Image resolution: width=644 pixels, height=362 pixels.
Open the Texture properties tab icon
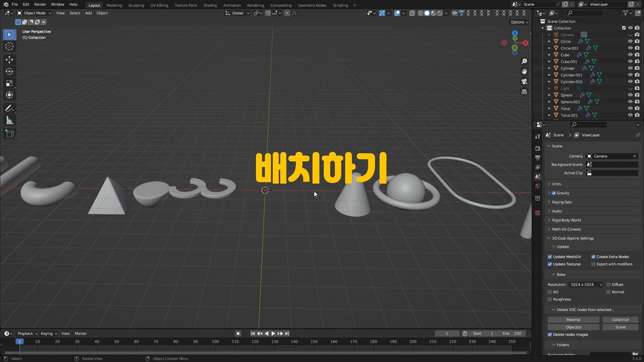click(x=537, y=212)
